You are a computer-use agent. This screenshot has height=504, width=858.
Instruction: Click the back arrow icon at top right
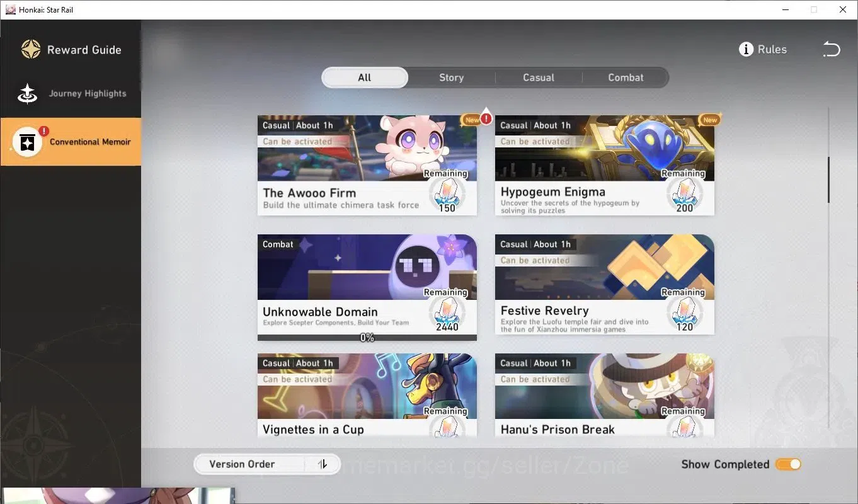click(832, 49)
